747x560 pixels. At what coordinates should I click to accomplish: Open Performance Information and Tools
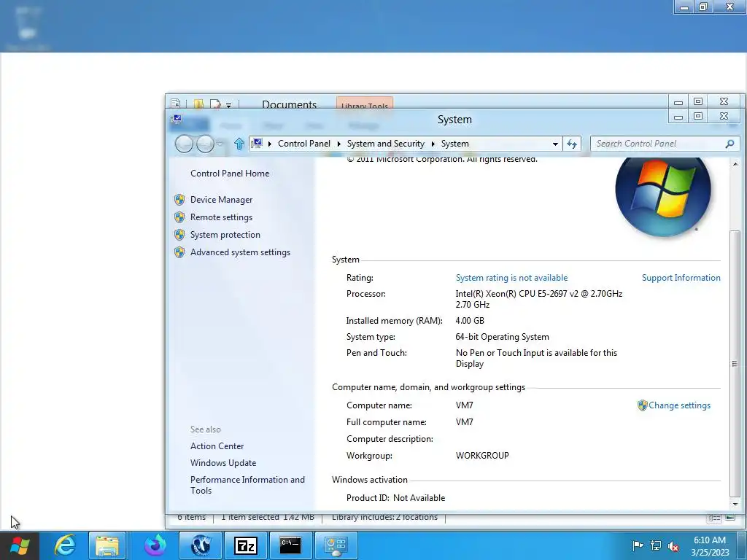[x=247, y=485]
